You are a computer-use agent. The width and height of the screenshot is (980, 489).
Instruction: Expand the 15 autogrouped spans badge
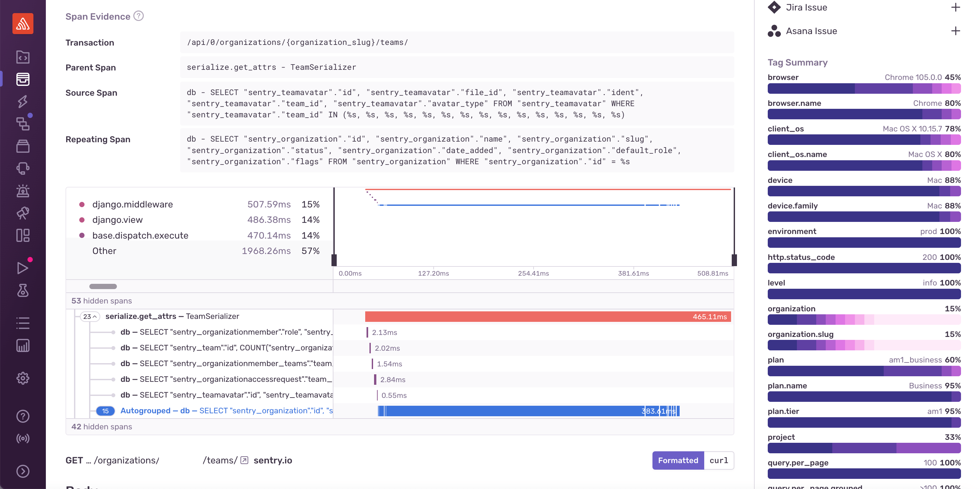(105, 411)
